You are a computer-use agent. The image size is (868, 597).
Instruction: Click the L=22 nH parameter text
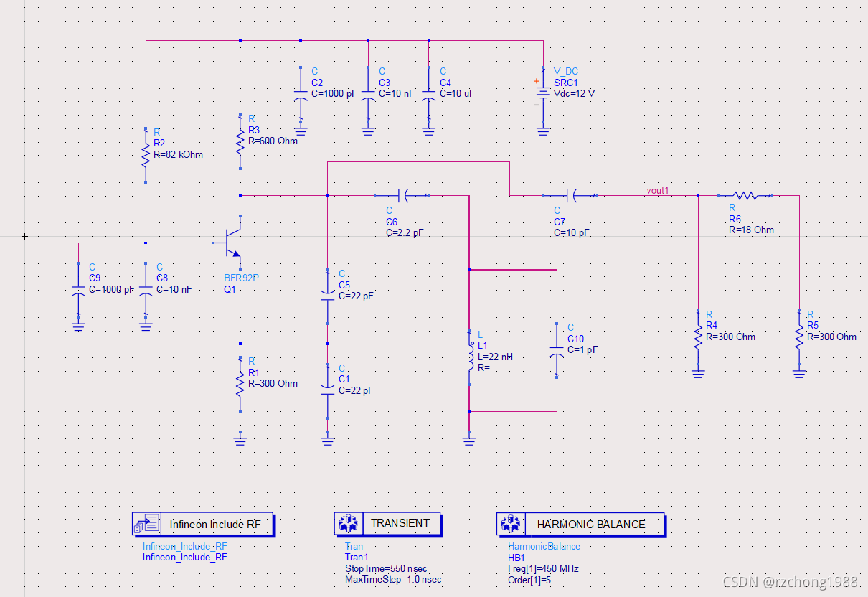pos(495,357)
